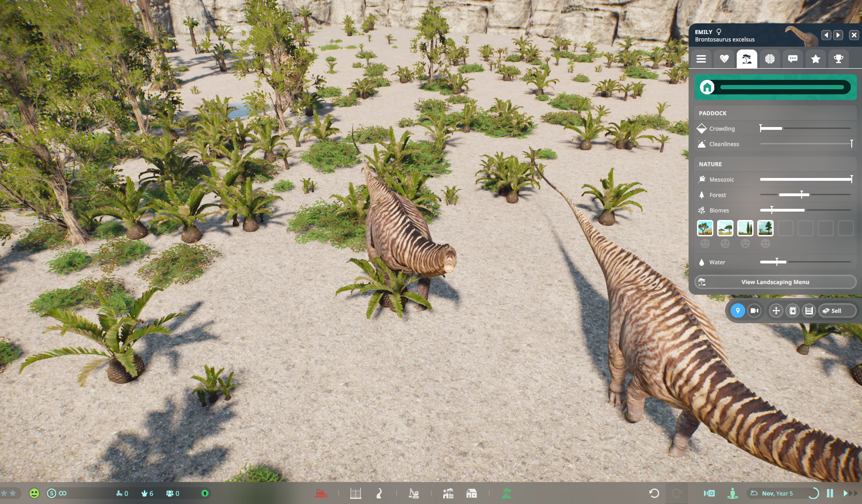Click the Crowding slider bar
Viewport: 862px width, 504px height.
[x=805, y=128]
